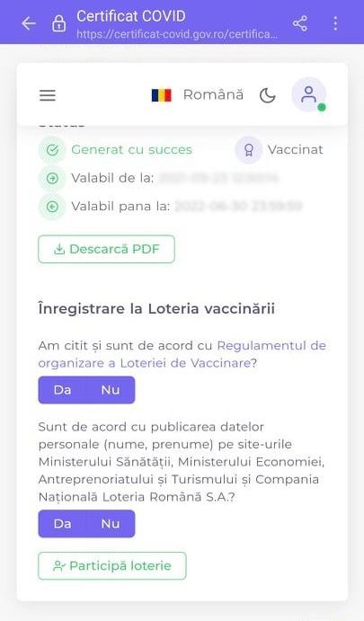
Task: Select Da for personal data publication
Action: click(62, 524)
